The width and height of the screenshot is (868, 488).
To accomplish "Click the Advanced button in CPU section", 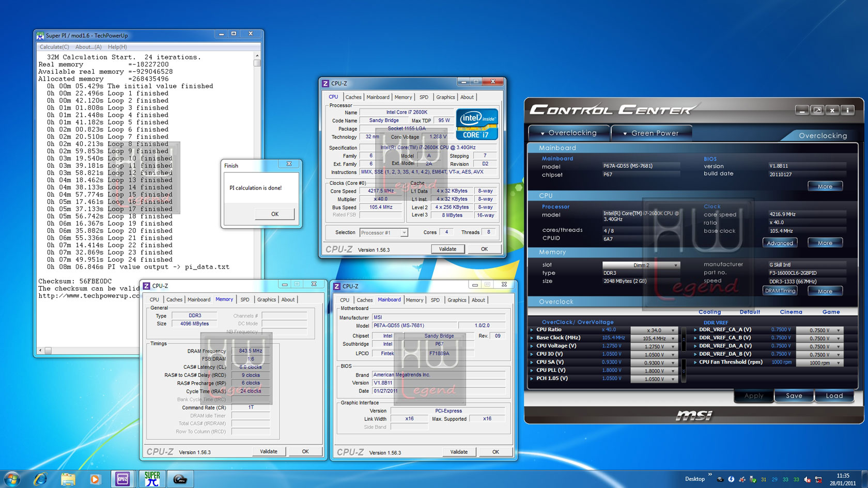I will 780,243.
